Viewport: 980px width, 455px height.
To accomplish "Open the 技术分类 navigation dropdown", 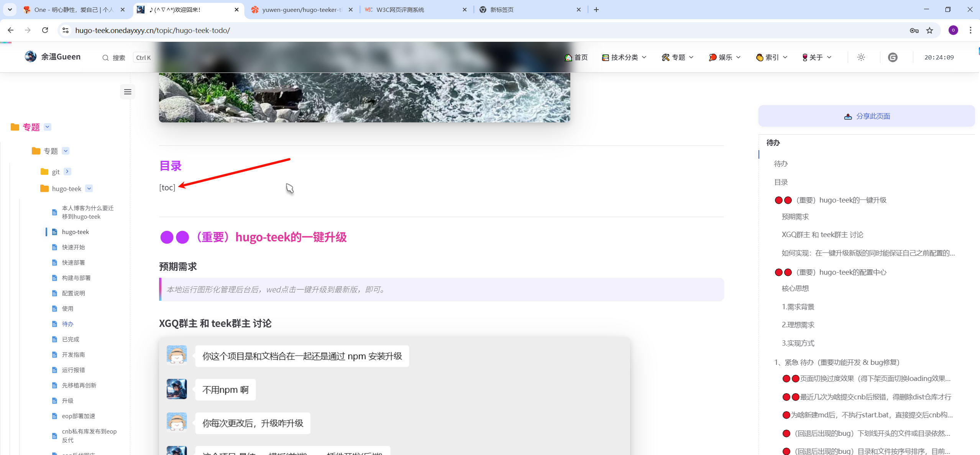I will coord(624,57).
